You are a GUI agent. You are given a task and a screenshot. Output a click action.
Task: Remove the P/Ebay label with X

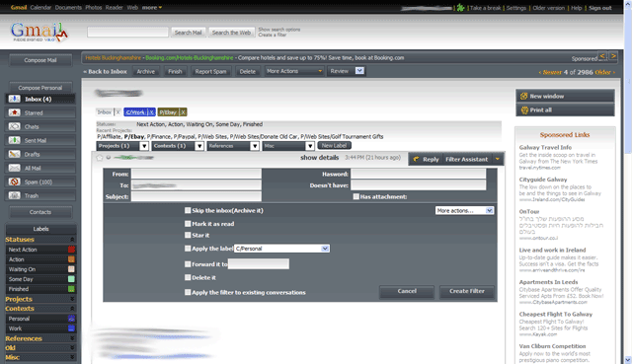pyautogui.click(x=183, y=112)
